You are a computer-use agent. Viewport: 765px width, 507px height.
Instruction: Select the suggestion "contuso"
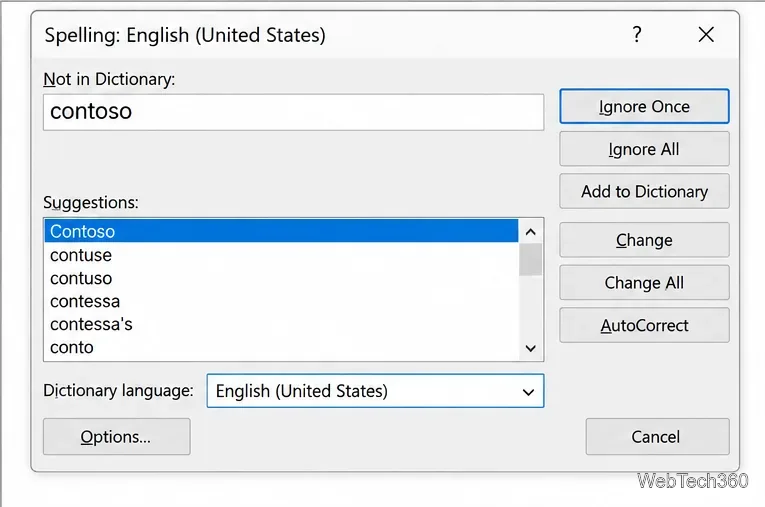[281, 278]
